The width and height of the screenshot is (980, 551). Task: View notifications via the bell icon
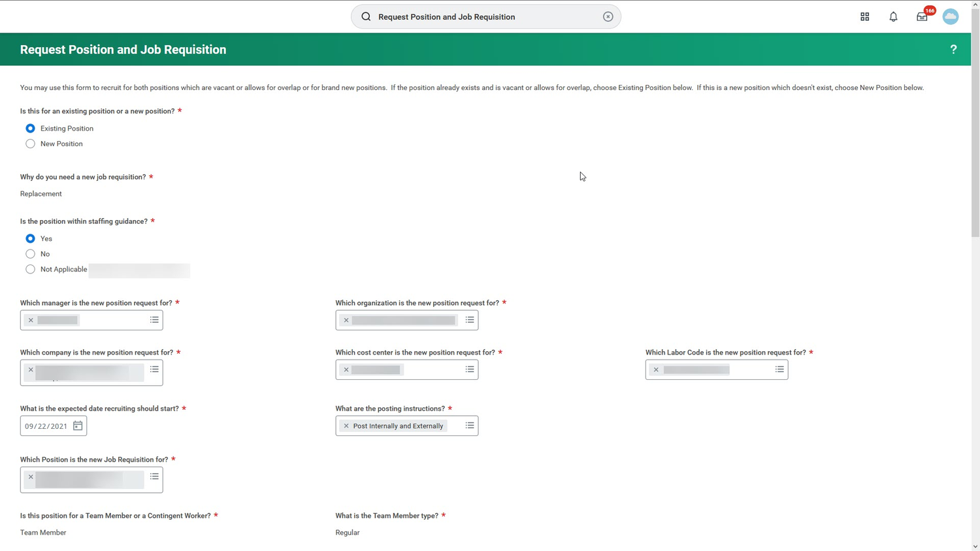pos(893,16)
